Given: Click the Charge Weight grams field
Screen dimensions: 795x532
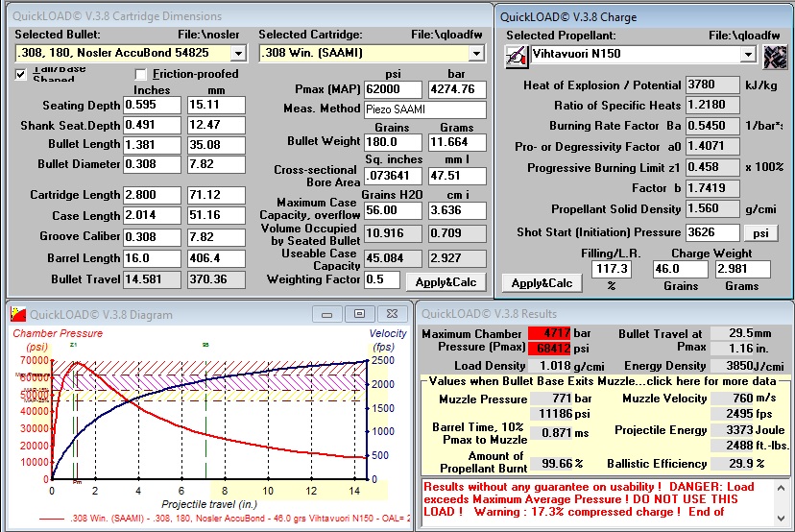Looking at the screenshot, I should click(x=743, y=269).
